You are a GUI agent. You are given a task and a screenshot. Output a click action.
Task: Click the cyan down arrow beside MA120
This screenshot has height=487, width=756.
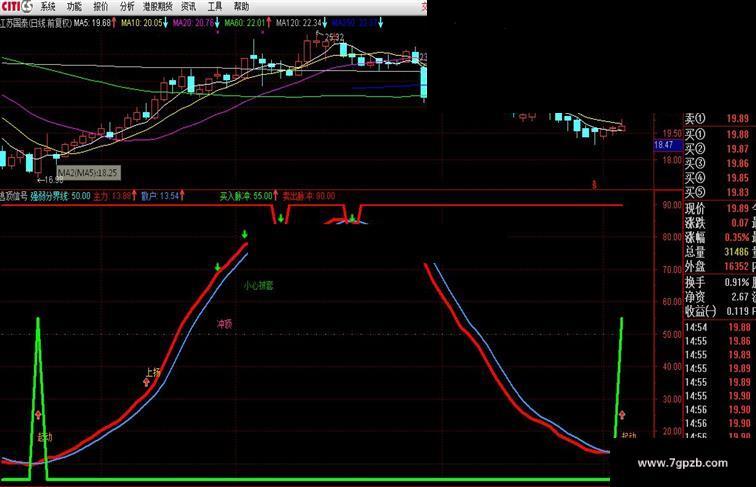coord(324,23)
